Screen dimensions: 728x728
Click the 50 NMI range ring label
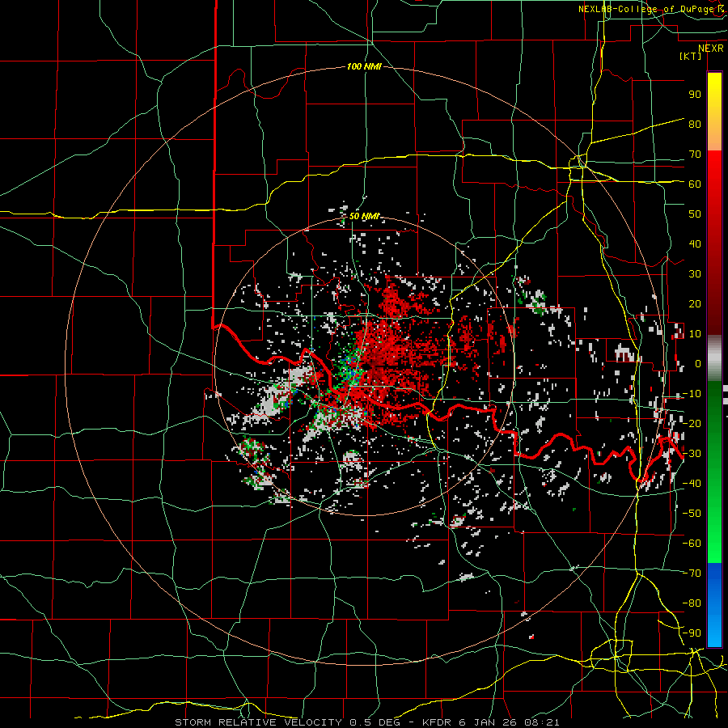tap(364, 216)
